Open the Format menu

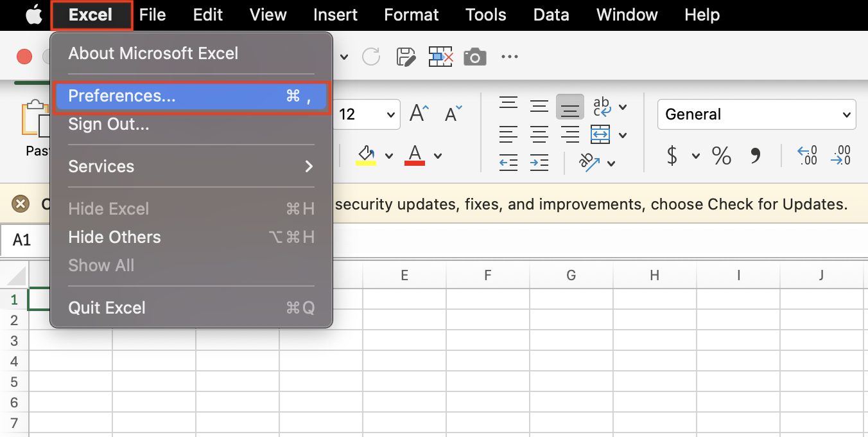(x=412, y=15)
